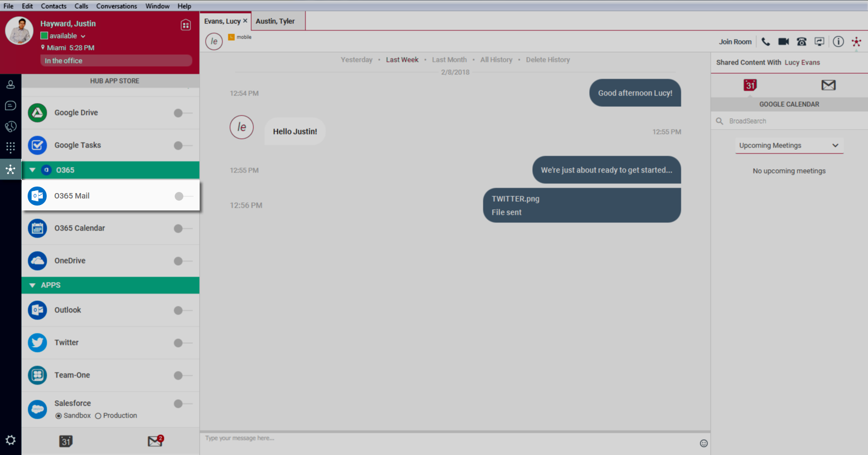This screenshot has height=455, width=868.
Task: Open Google Calendar icon in shared content
Action: tap(750, 85)
